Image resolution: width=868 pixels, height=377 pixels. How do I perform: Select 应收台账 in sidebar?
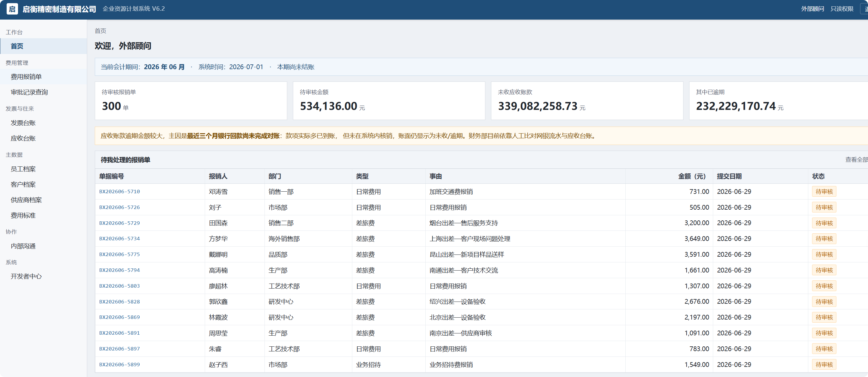pyautogui.click(x=44, y=138)
